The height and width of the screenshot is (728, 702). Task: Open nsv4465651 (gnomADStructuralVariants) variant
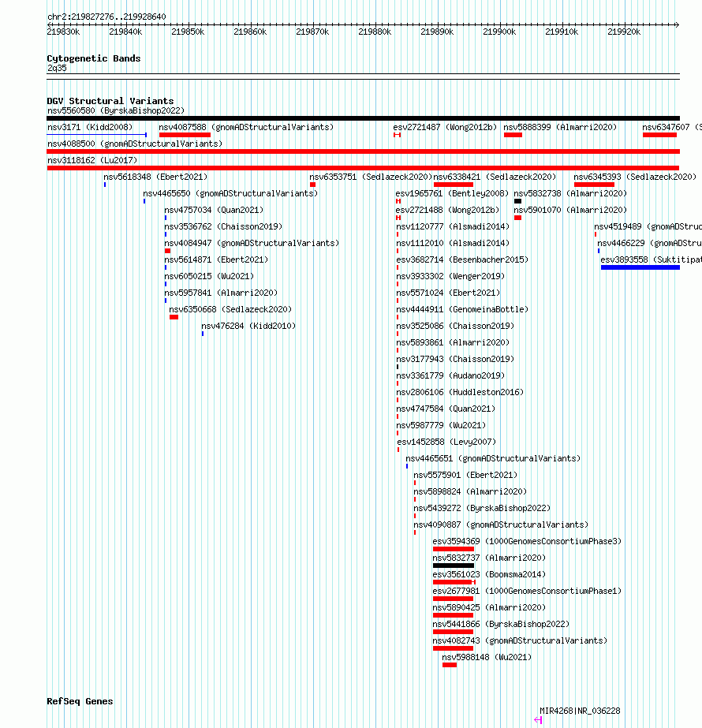493,458
